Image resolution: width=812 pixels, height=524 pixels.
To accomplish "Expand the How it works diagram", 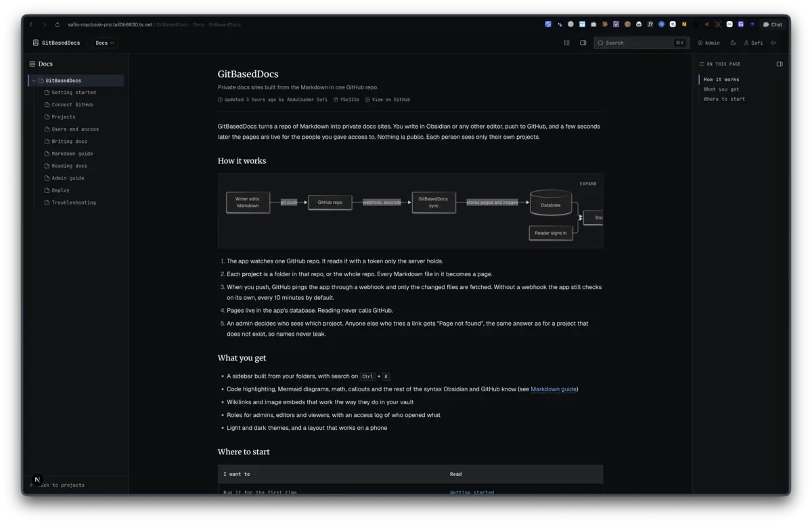I will pyautogui.click(x=588, y=183).
